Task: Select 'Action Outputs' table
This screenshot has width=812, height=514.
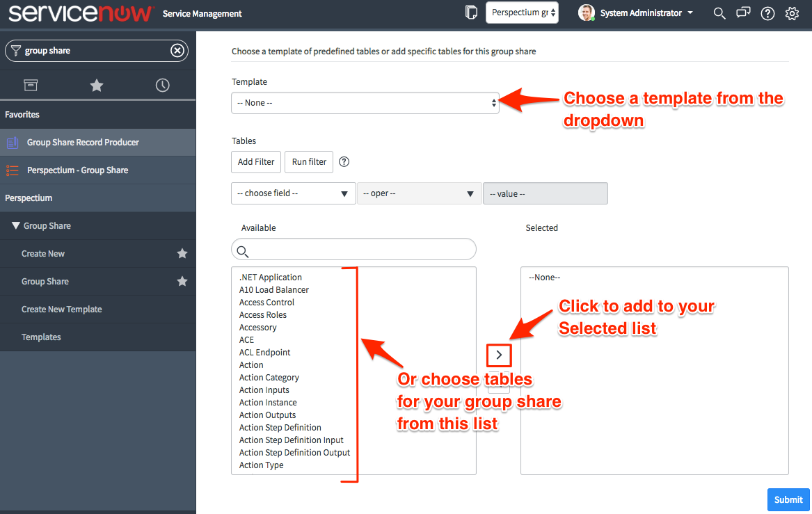Action: pos(267,415)
